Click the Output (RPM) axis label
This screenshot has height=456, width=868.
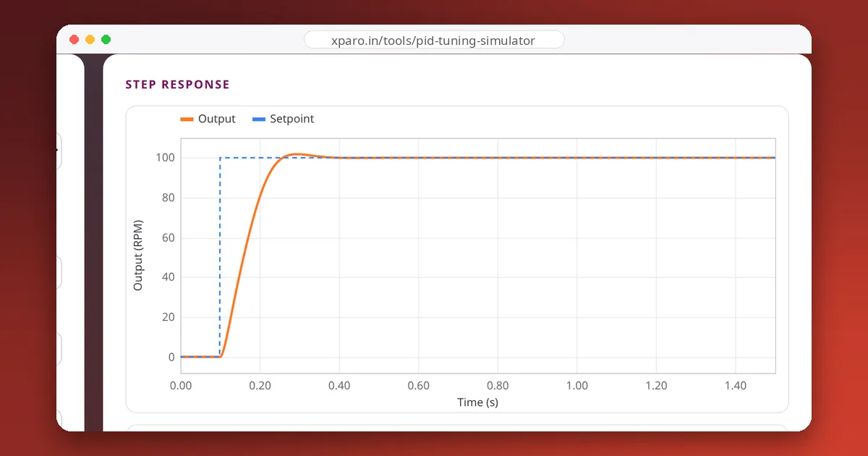[x=138, y=256]
